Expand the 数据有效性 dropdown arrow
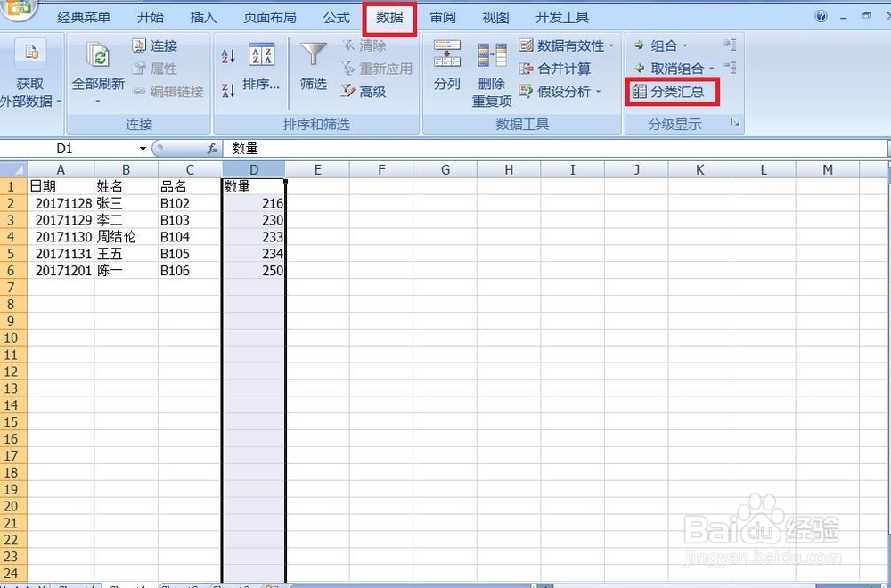 point(611,45)
